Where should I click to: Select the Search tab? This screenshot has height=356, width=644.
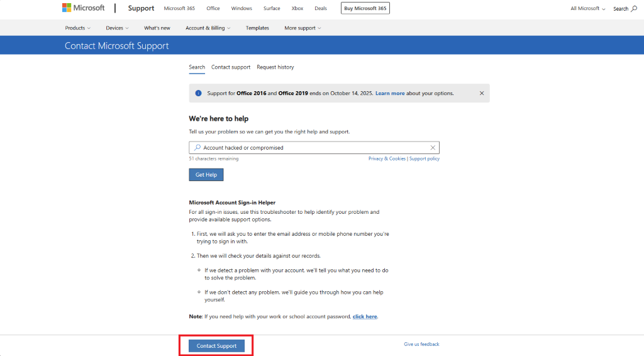coord(197,67)
